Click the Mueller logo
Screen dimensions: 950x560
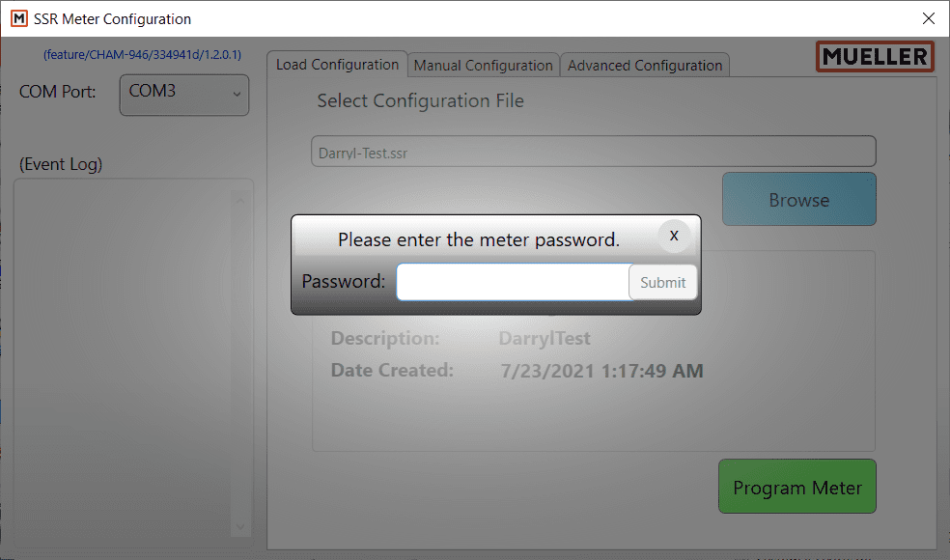pos(875,57)
